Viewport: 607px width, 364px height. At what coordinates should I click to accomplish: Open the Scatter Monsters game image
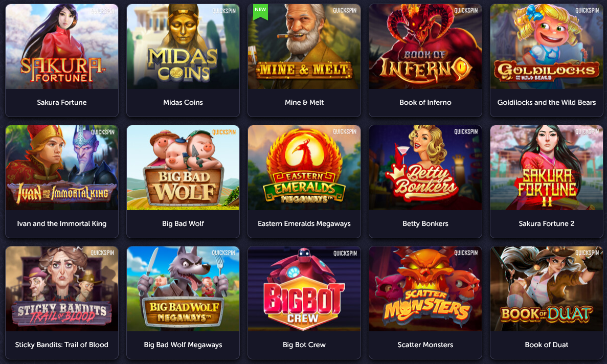click(425, 288)
